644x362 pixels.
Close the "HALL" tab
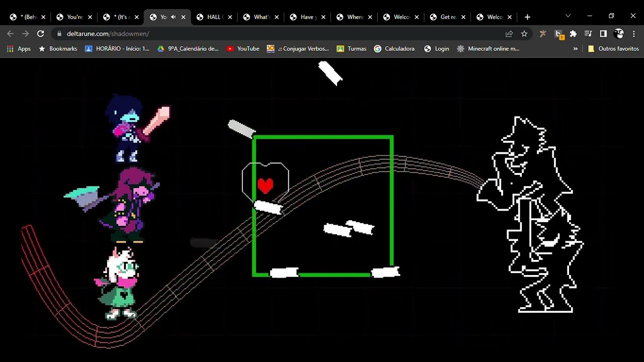tap(230, 17)
